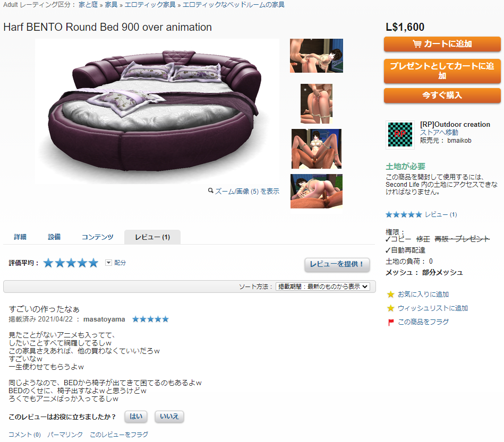
Task: Click the ストアへ移動 store link
Action: [439, 133]
